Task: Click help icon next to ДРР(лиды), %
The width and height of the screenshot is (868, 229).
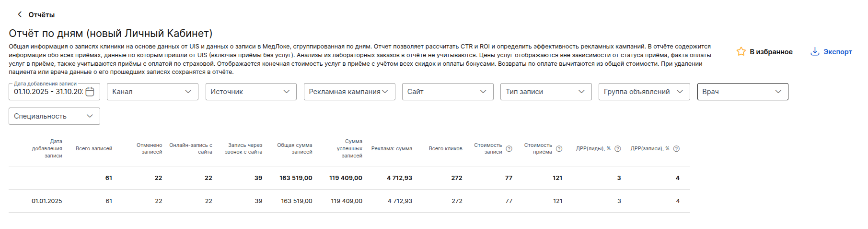Action: [x=618, y=149]
